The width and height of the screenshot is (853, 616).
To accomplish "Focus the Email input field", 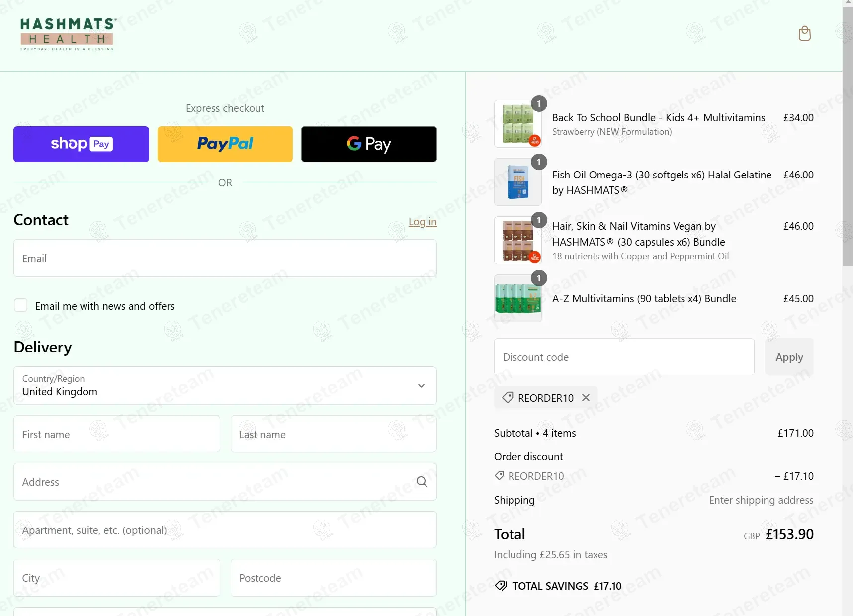I will coord(225,259).
